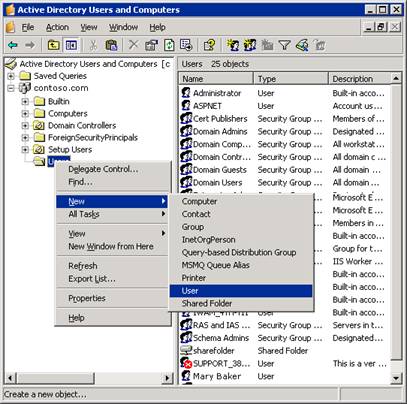The width and height of the screenshot is (407, 404).
Task: Click the Name column header
Action: [216, 79]
